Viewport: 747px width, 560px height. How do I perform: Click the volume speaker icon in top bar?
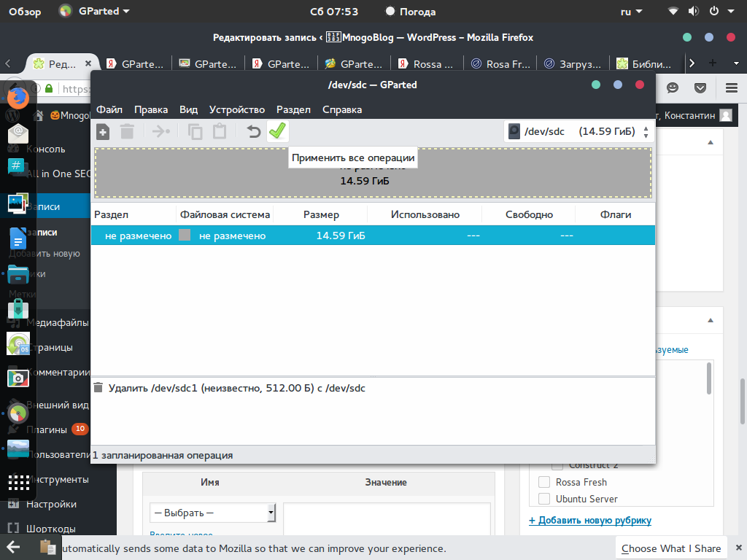693,12
